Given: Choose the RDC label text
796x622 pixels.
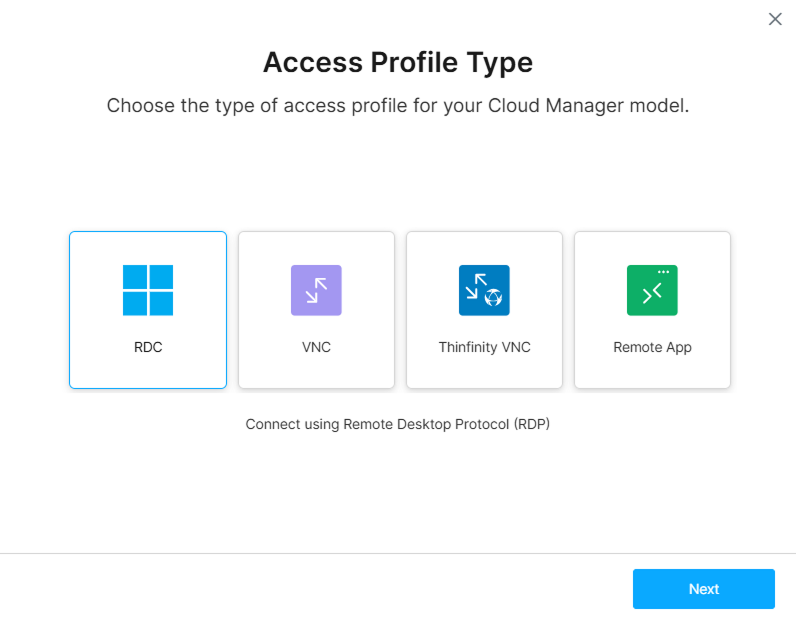Looking at the screenshot, I should pos(148,347).
